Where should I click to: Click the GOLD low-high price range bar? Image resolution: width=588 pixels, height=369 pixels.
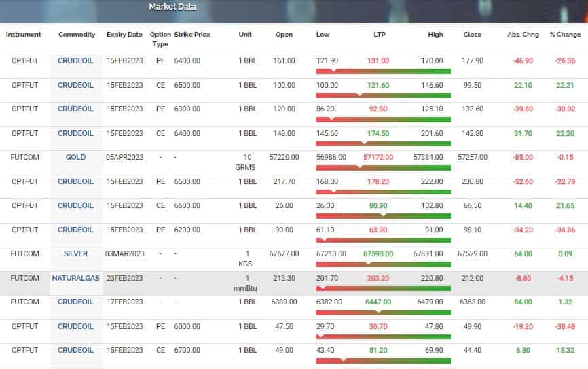tap(383, 168)
